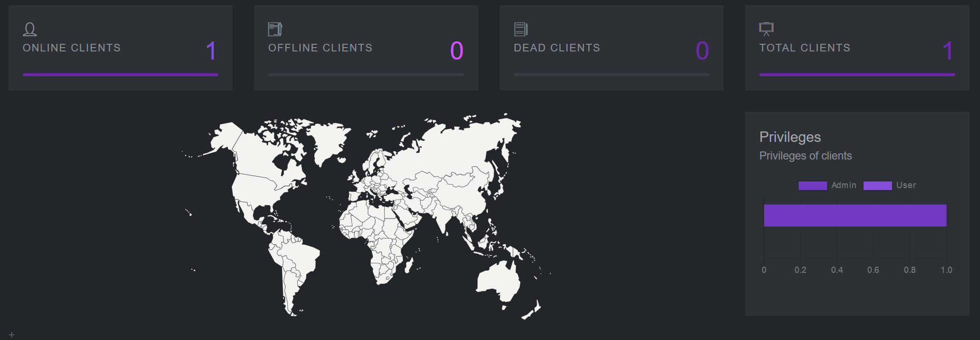The width and height of the screenshot is (980, 340).
Task: Click the Online Clients user icon
Action: pos(30,30)
